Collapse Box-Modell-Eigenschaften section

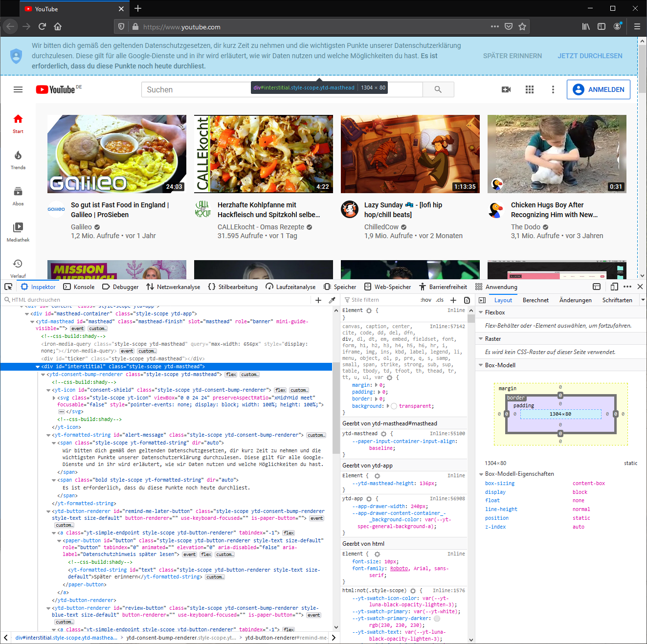pos(481,474)
